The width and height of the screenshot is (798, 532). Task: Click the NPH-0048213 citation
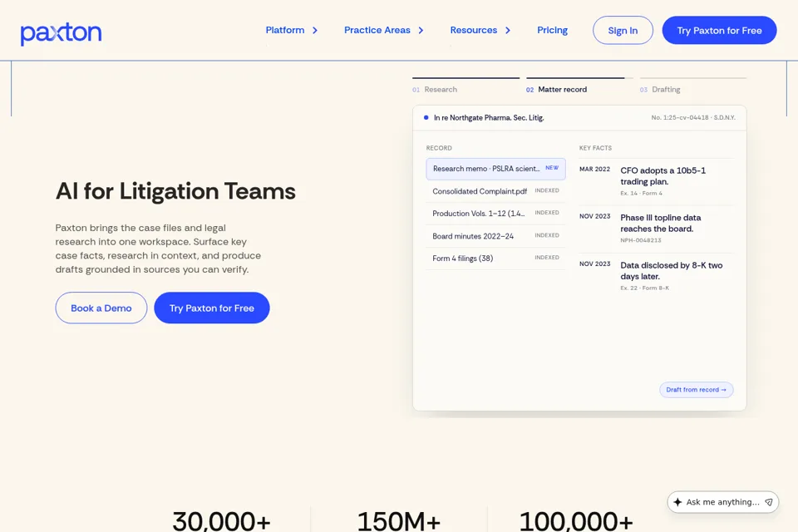[641, 240]
